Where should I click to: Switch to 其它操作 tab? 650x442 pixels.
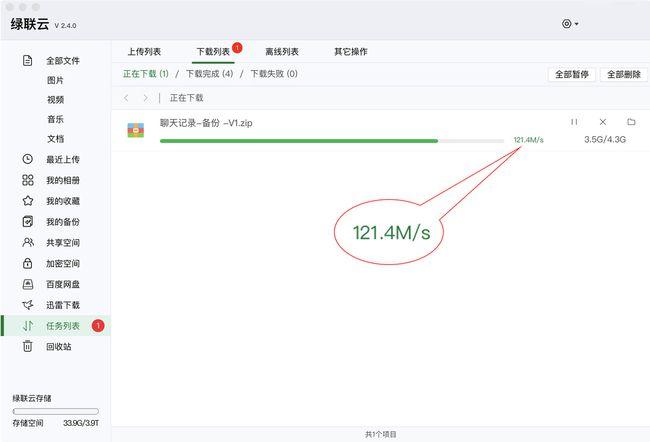351,52
